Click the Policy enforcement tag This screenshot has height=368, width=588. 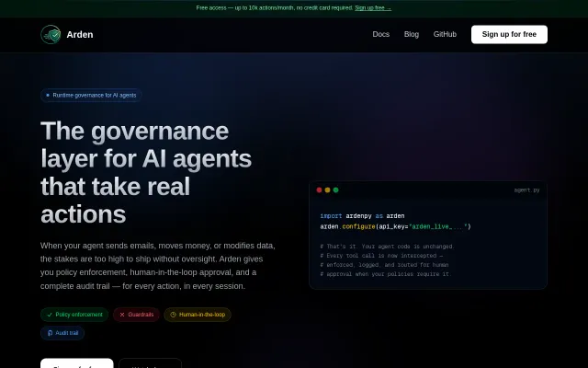(74, 315)
